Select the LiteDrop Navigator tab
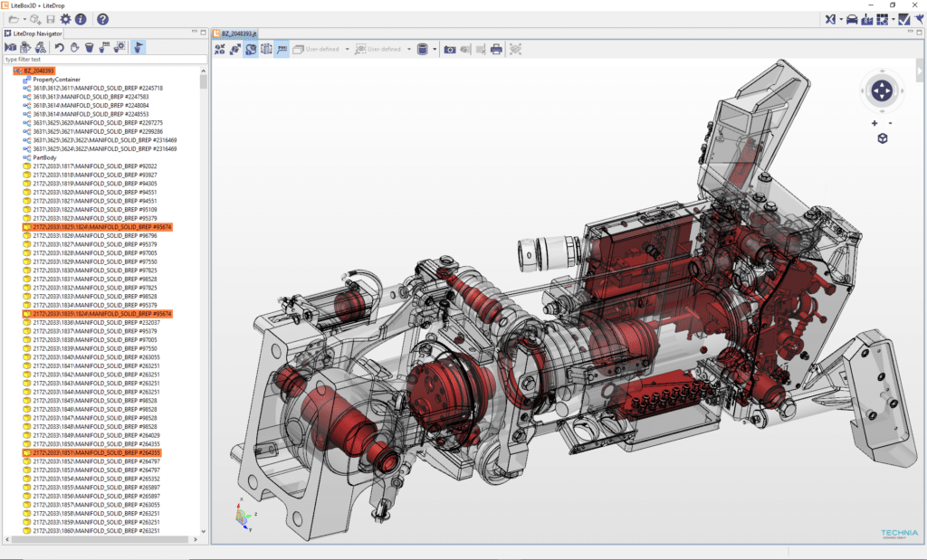 [x=33, y=33]
